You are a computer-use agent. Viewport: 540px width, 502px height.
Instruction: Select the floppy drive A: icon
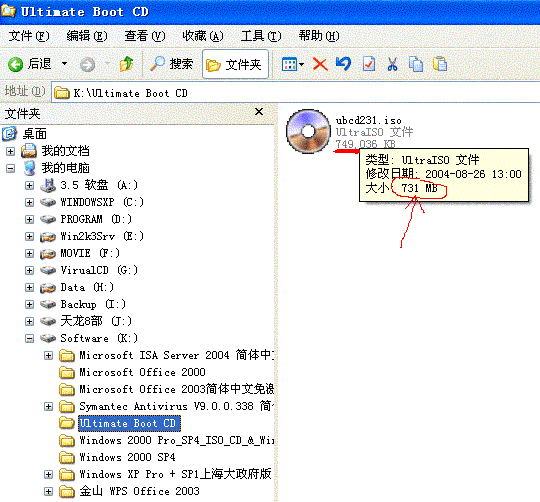point(48,185)
